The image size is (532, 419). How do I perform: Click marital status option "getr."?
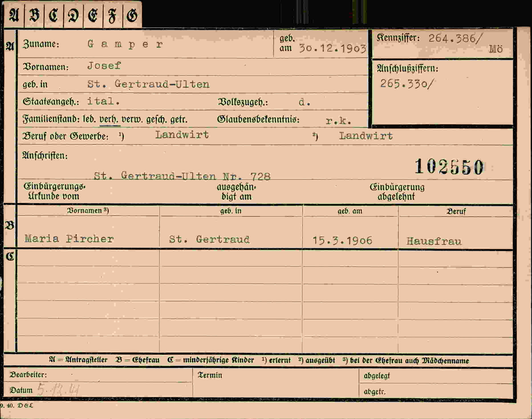pyautogui.click(x=179, y=120)
